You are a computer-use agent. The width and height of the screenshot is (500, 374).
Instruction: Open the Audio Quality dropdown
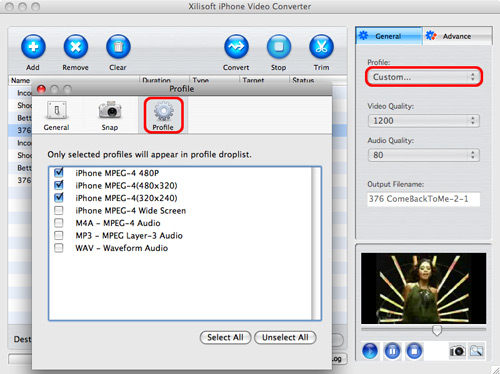coord(424,155)
